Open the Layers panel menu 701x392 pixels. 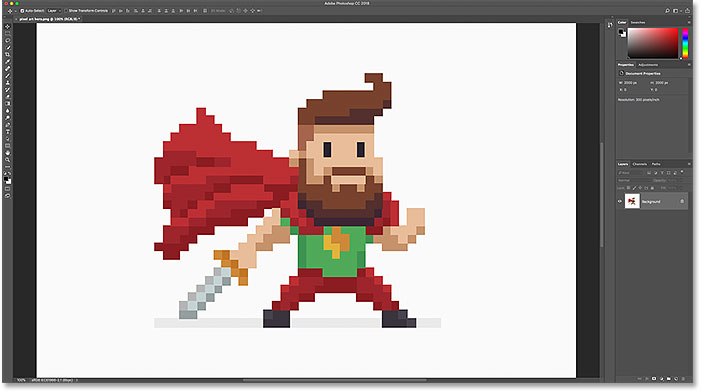point(689,164)
